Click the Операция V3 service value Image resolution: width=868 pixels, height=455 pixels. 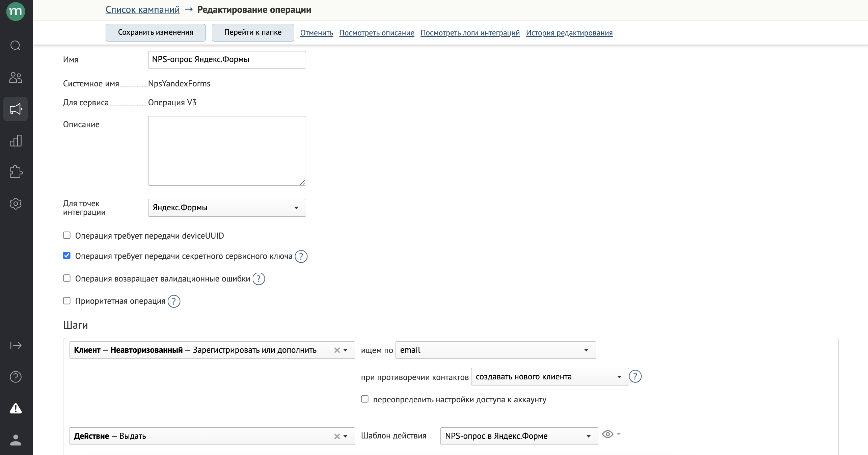pos(172,103)
